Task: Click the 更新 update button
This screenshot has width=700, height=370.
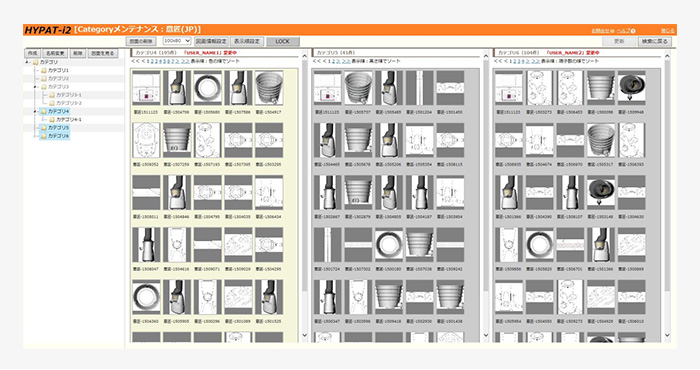Action: (619, 41)
